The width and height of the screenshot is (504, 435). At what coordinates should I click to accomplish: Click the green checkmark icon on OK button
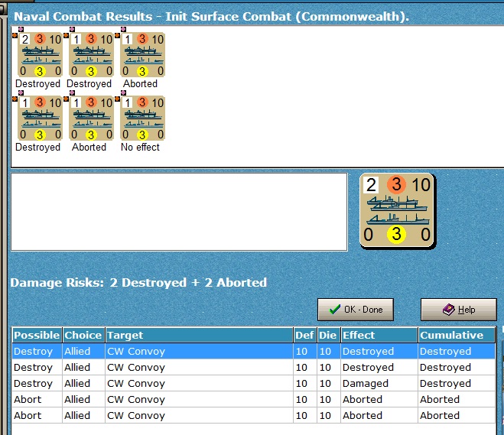(335, 309)
